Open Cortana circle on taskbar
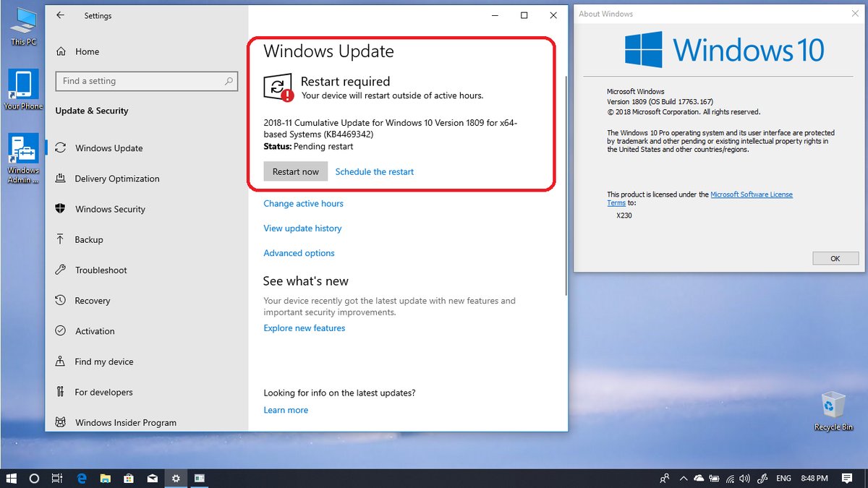Screen dimensions: 868x488 (x=34, y=478)
